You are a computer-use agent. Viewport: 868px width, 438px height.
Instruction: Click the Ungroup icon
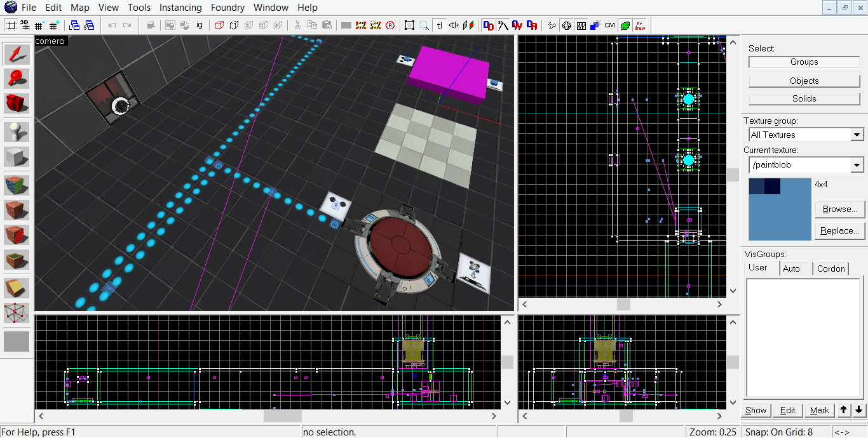184,25
